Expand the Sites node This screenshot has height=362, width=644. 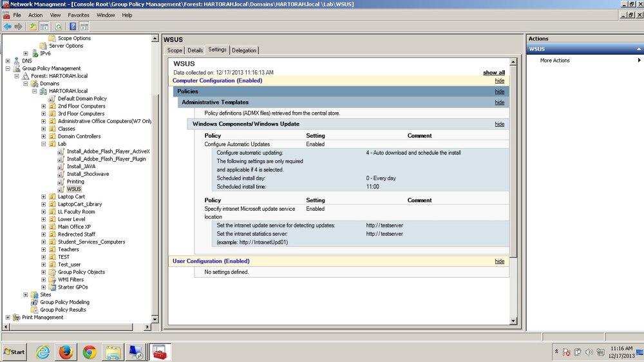[x=26, y=294]
